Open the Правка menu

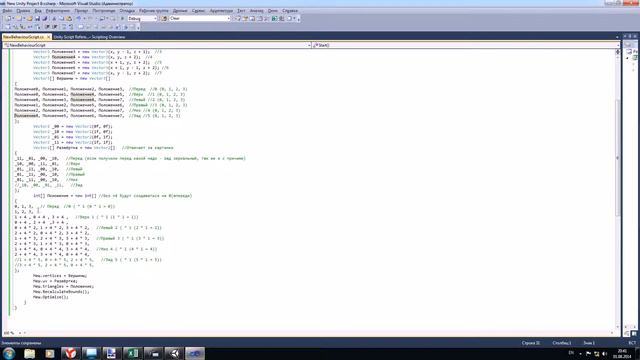tap(23, 11)
